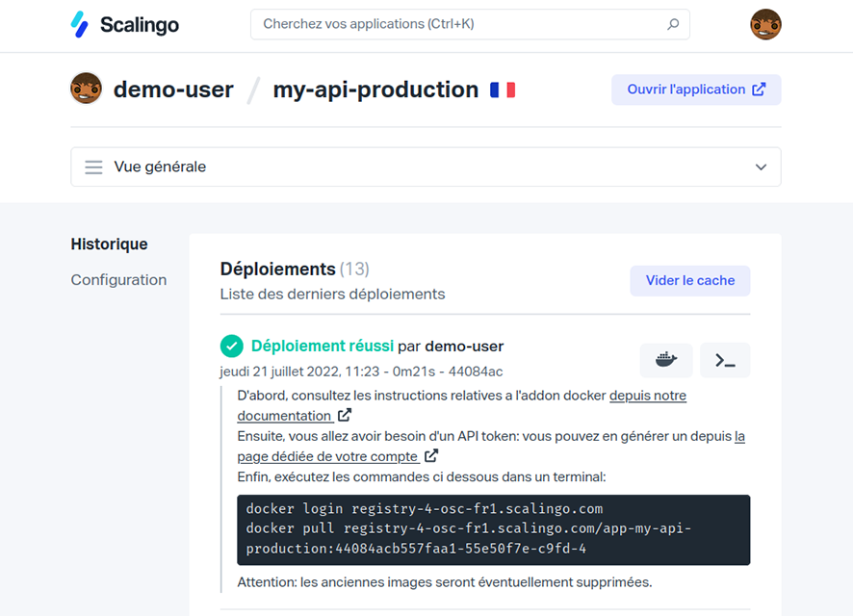Click the green deployment success checkmark
The height and width of the screenshot is (616, 853).
[x=231, y=346]
